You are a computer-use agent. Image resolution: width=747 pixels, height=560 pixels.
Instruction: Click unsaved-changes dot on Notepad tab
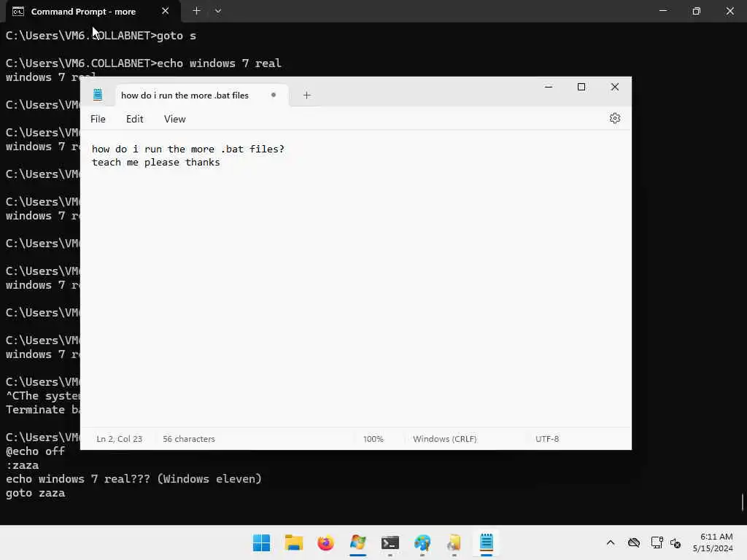point(274,95)
